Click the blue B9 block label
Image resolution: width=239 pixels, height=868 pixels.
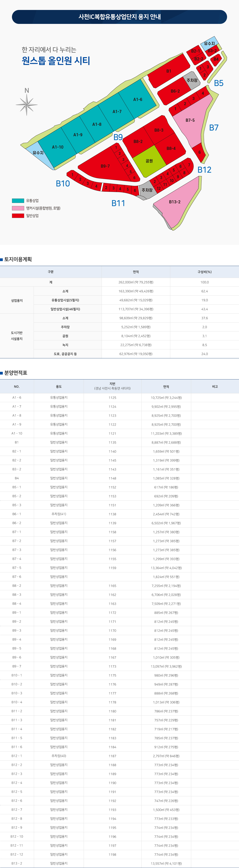118,137
